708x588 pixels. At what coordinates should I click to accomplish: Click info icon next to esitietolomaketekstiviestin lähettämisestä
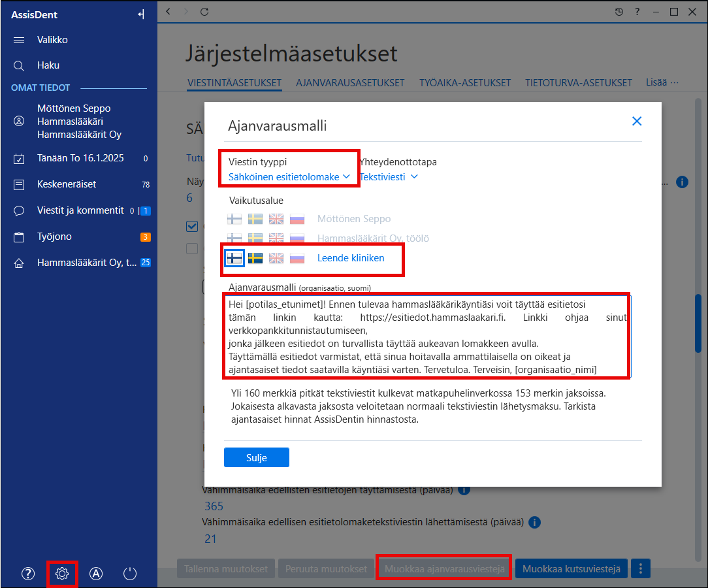(x=535, y=523)
